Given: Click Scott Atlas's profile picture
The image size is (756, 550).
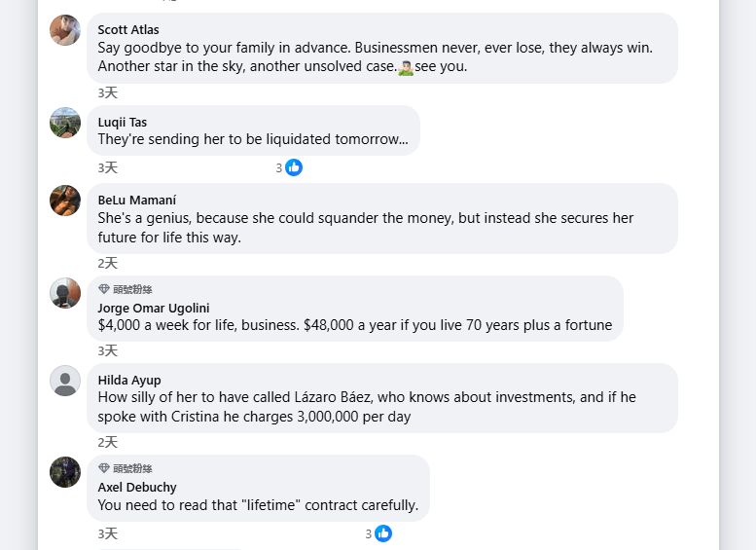Looking at the screenshot, I should click(65, 30).
